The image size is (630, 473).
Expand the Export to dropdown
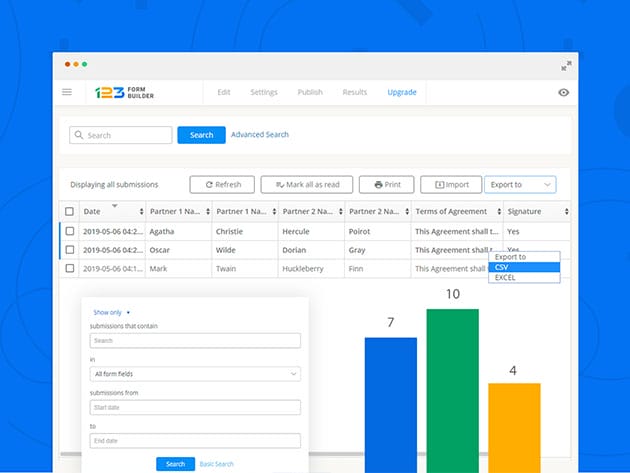(520, 185)
